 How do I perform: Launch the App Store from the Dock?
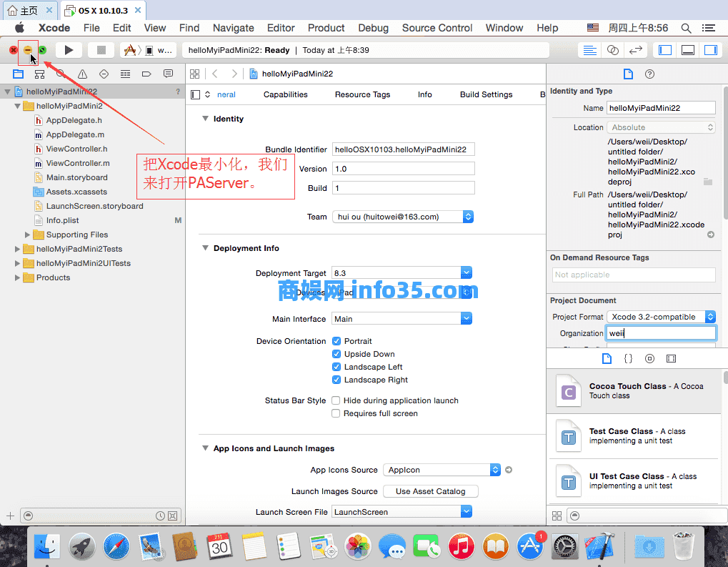[x=530, y=546]
